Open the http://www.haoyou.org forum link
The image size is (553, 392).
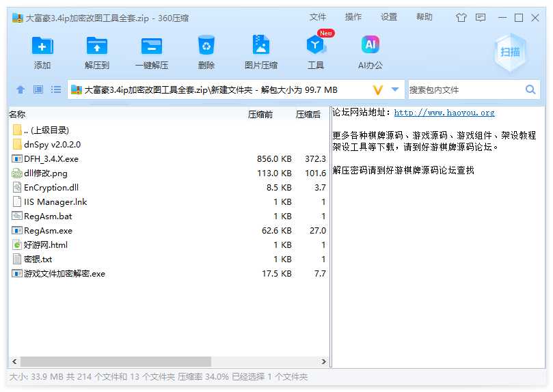pos(444,113)
